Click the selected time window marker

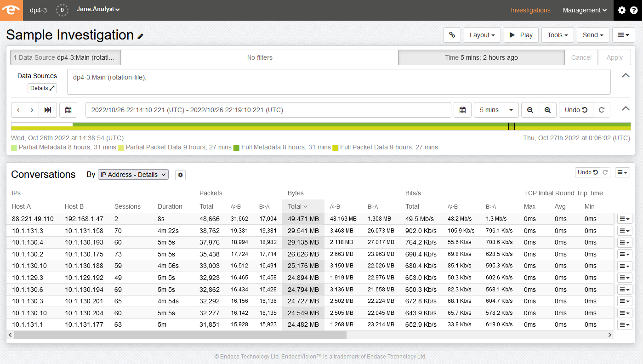pyautogui.click(x=512, y=126)
